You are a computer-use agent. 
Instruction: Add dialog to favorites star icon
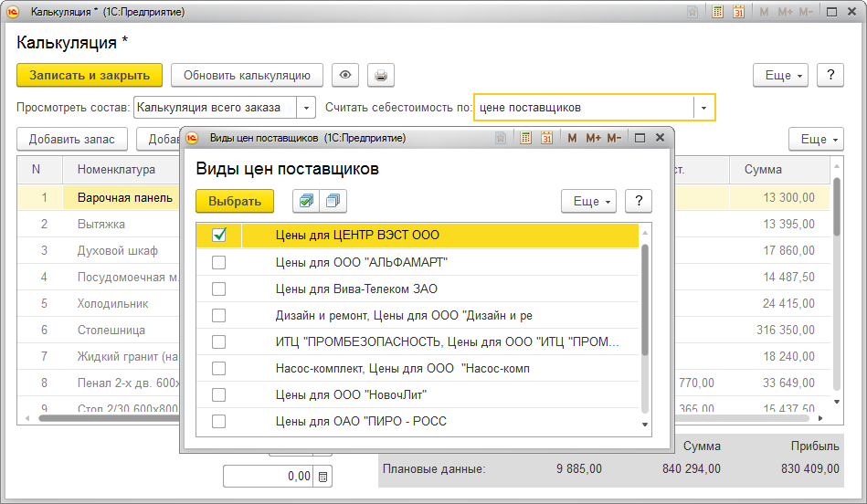coord(501,138)
